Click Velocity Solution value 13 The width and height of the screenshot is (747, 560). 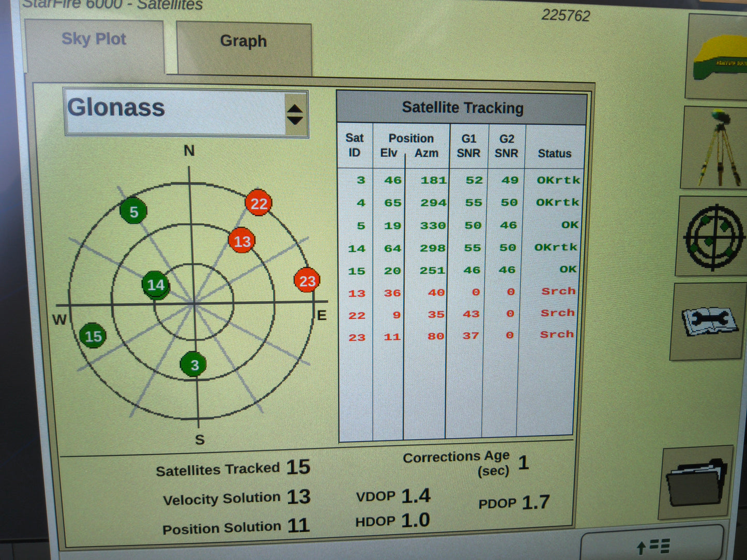(298, 496)
